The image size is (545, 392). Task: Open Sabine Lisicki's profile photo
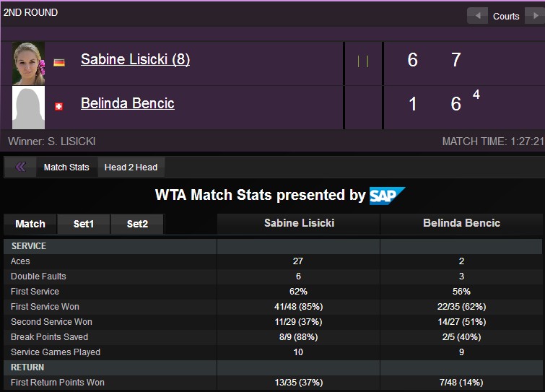point(28,64)
